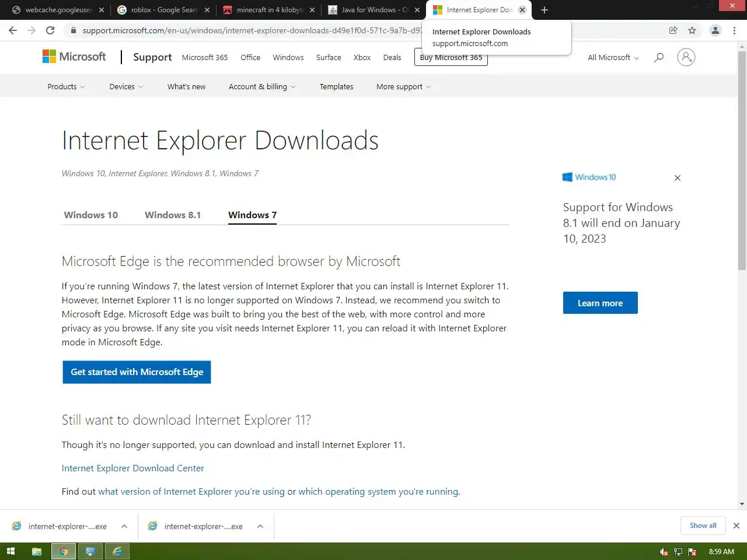The image size is (747, 560).
Task: Close the downloads bar
Action: (736, 526)
